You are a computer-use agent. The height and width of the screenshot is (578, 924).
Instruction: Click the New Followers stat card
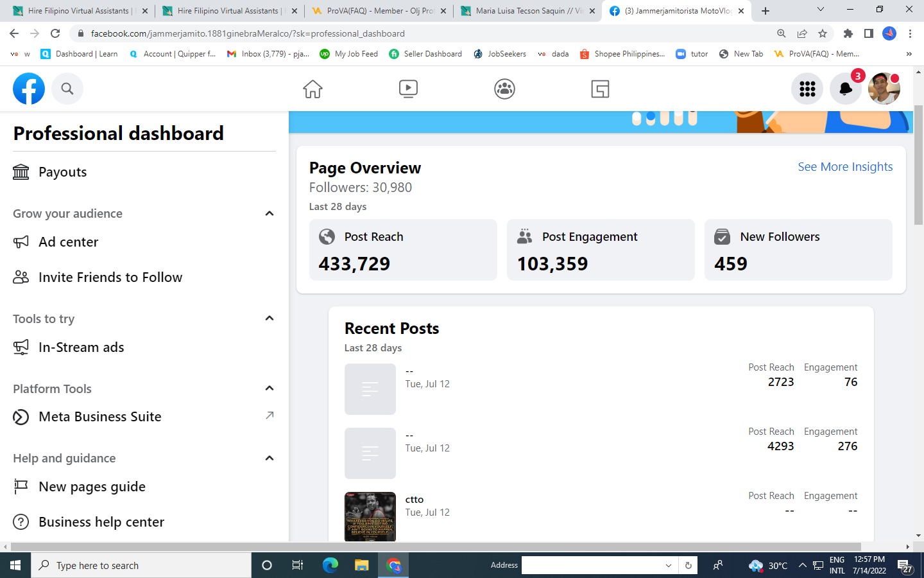(798, 250)
